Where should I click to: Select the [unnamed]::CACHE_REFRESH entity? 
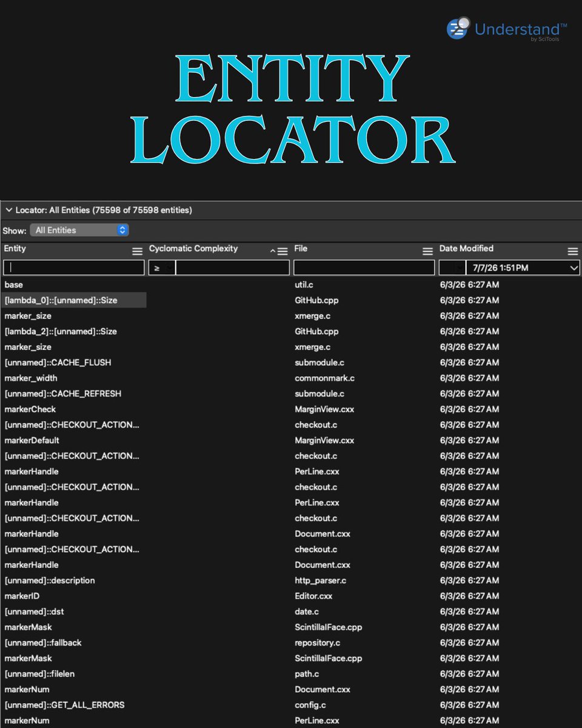[63, 394]
